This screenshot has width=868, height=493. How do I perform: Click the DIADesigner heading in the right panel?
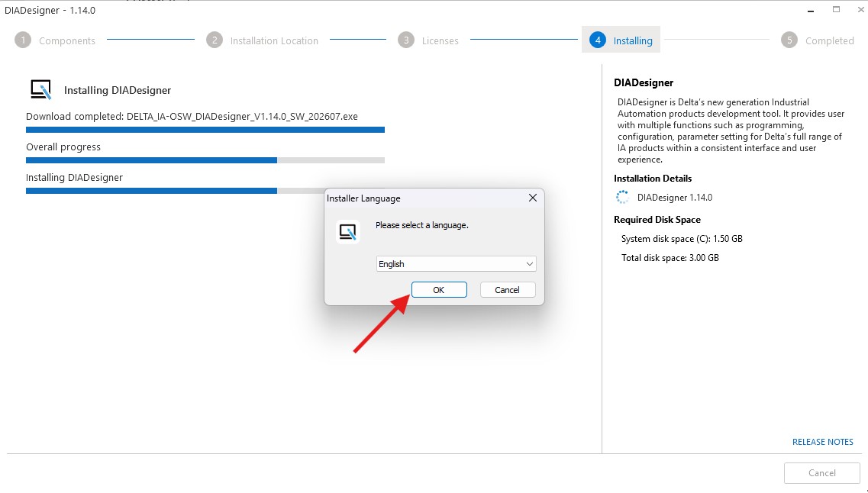pyautogui.click(x=644, y=83)
